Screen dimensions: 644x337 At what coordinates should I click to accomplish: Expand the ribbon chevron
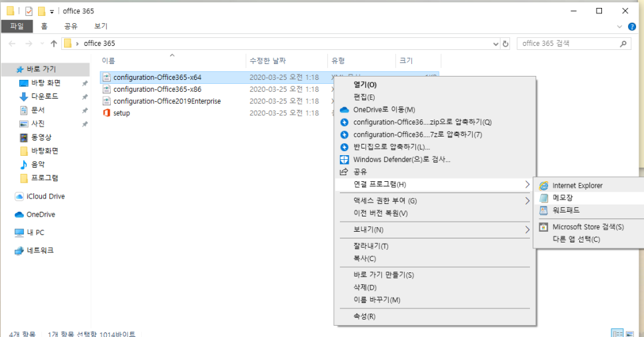click(x=620, y=27)
